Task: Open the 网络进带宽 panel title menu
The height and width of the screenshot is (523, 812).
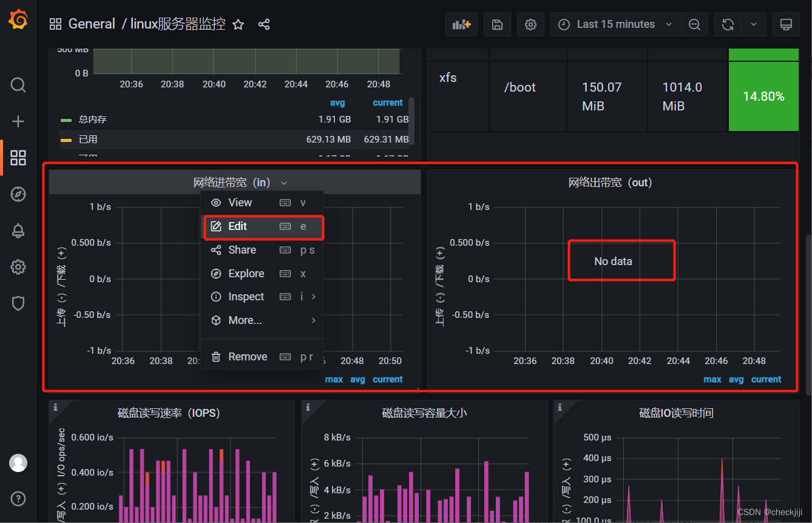Action: (x=231, y=182)
